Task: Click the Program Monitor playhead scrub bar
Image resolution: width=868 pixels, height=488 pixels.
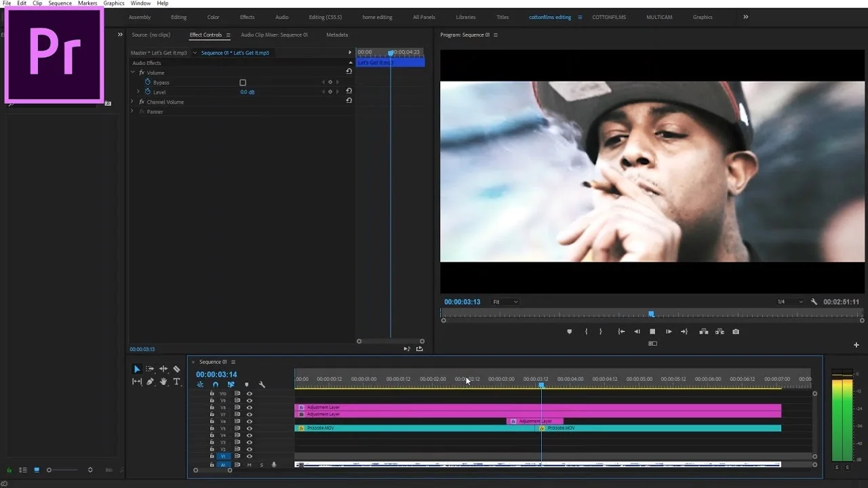Action: click(651, 314)
